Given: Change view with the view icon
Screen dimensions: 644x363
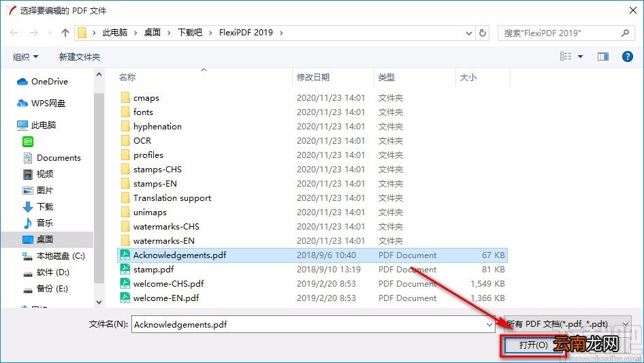Looking at the screenshot, I should (566, 57).
